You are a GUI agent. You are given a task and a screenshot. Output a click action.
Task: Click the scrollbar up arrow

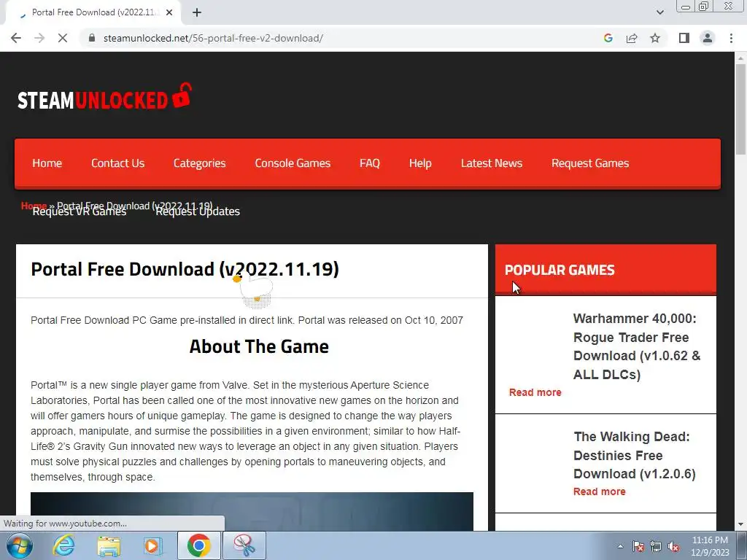(x=740, y=58)
